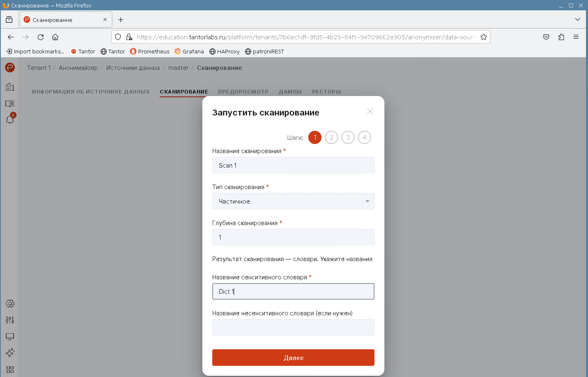Close the scan dialog with X
Viewport: 588px width, 377px height.
[370, 112]
